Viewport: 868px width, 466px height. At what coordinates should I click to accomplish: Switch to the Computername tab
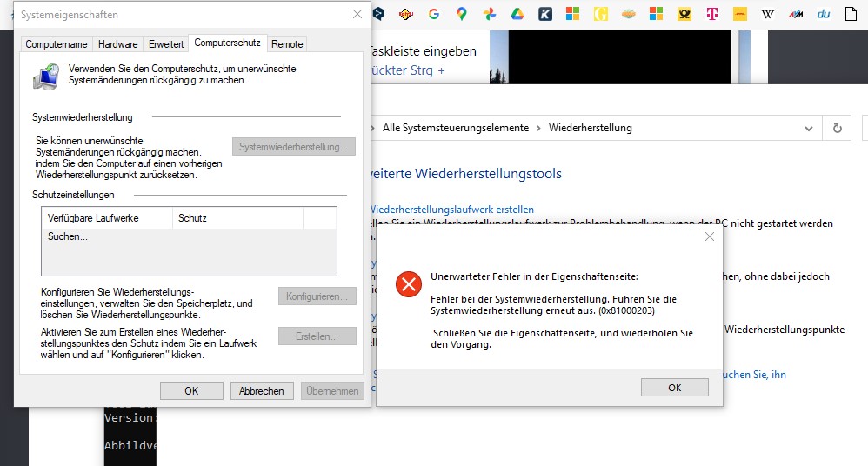(57, 44)
